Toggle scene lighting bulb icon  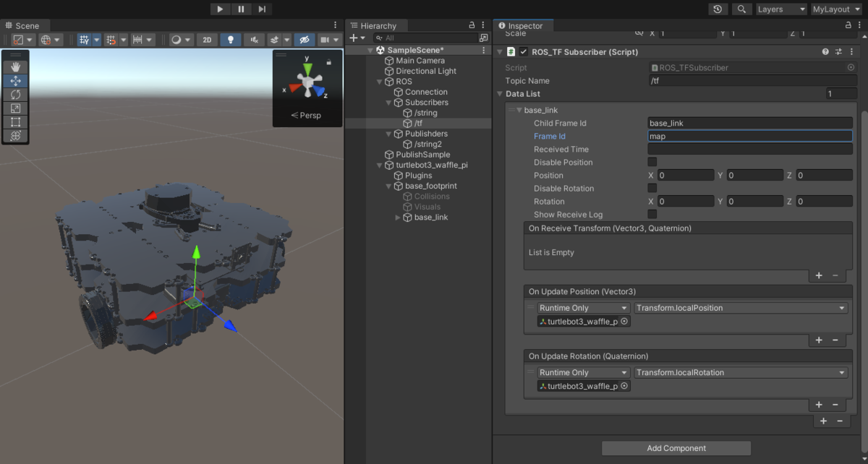[230, 40]
